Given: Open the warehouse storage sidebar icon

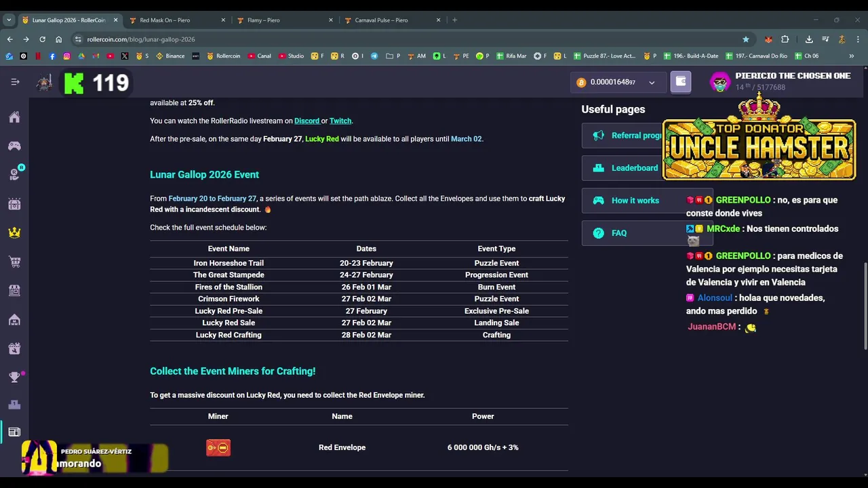Looking at the screenshot, I should point(14,319).
